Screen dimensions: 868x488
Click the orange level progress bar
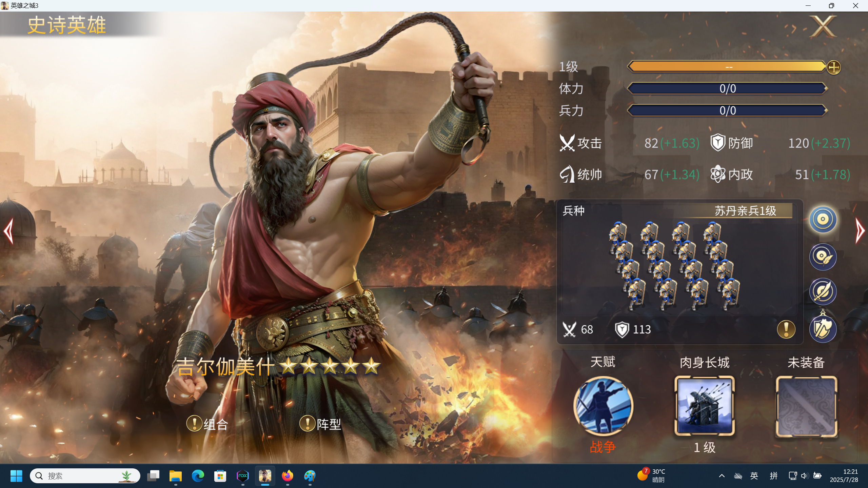(x=727, y=66)
